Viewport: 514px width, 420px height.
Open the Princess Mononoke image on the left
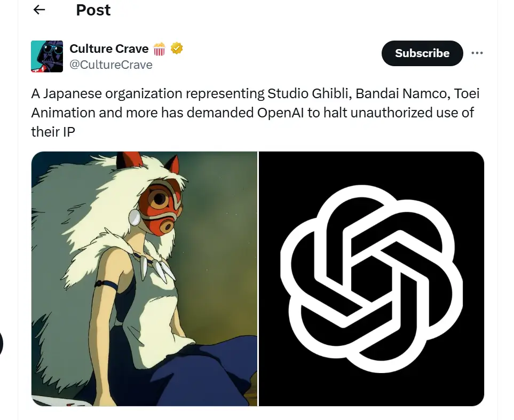(x=144, y=279)
